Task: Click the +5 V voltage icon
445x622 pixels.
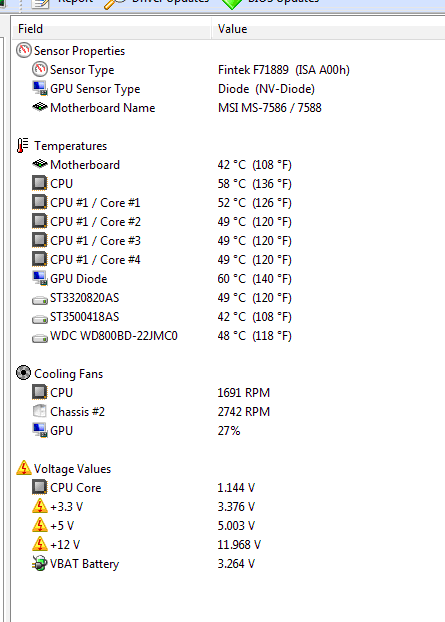Action: tap(40, 525)
